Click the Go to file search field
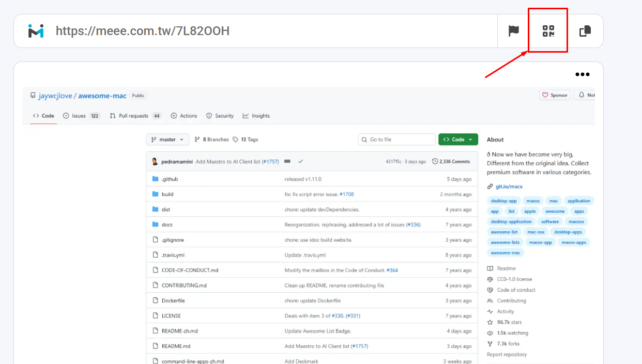 397,139
